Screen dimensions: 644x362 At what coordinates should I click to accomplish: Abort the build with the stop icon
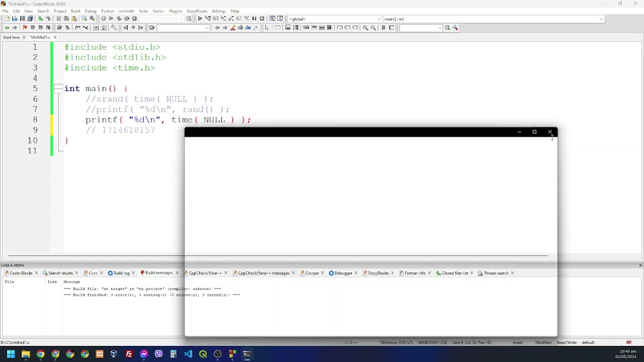point(135,19)
